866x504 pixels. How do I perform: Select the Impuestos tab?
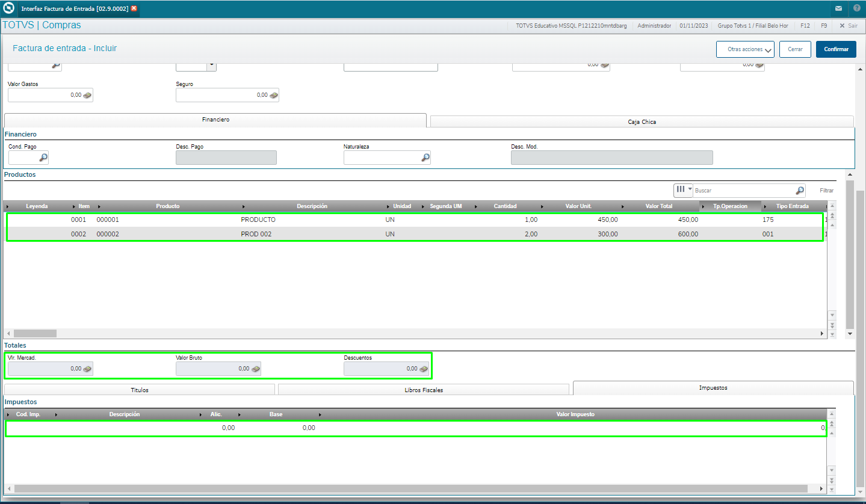click(713, 388)
